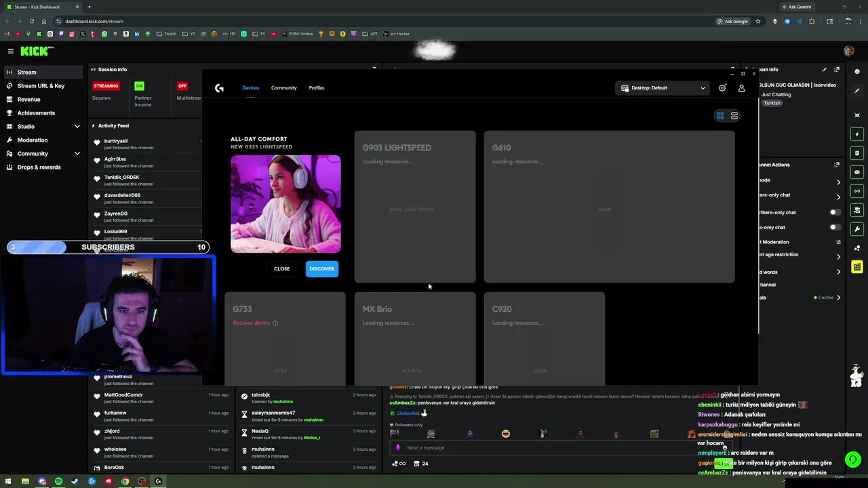
Task: Bookmark this page with the star icon
Action: click(758, 21)
